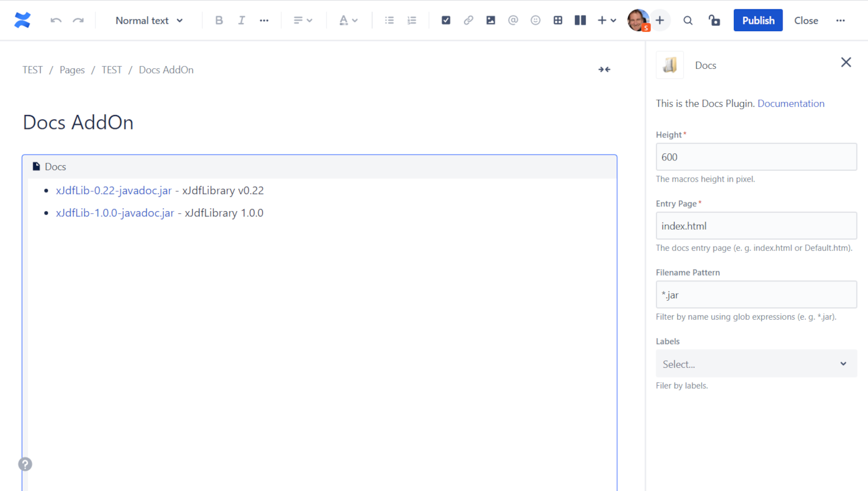The height and width of the screenshot is (491, 868).
Task: Insert an action item checkbox
Action: coord(445,20)
